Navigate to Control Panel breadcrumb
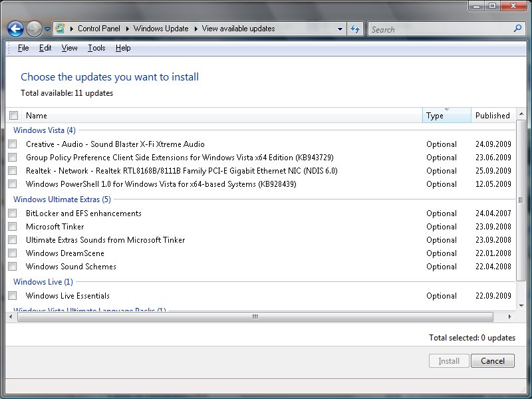This screenshot has width=532, height=399. [98, 29]
